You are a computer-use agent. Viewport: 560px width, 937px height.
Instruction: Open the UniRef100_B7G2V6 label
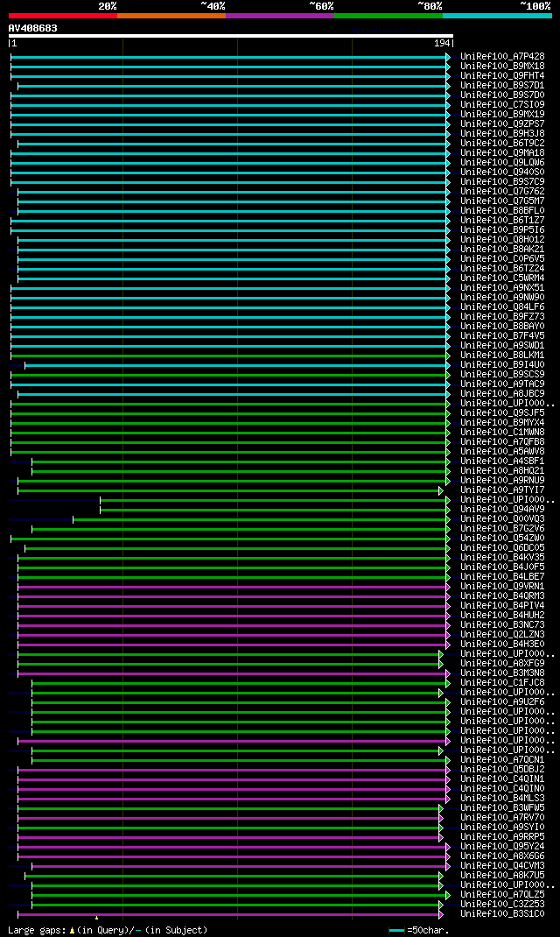point(502,529)
